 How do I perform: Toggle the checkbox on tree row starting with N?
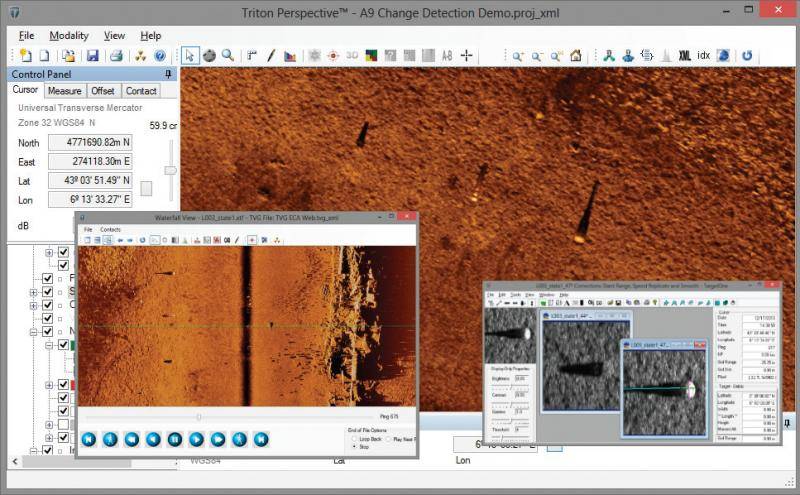point(47,332)
